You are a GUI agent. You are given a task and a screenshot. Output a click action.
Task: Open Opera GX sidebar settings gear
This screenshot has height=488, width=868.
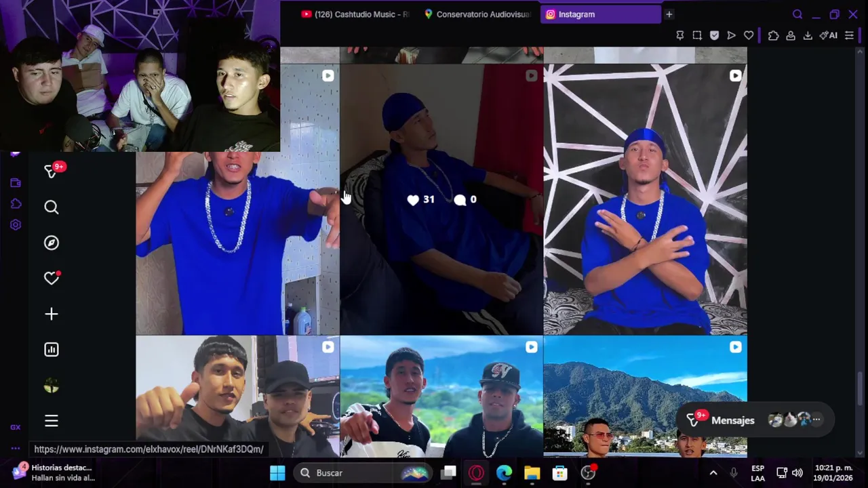pyautogui.click(x=16, y=224)
